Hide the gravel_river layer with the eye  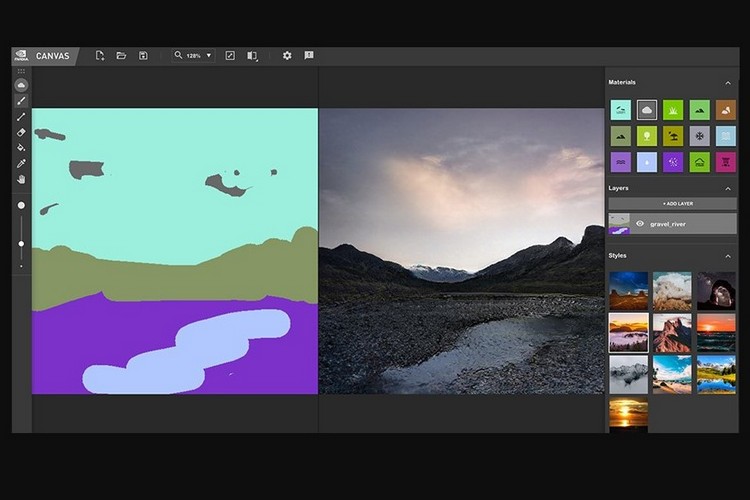click(640, 223)
